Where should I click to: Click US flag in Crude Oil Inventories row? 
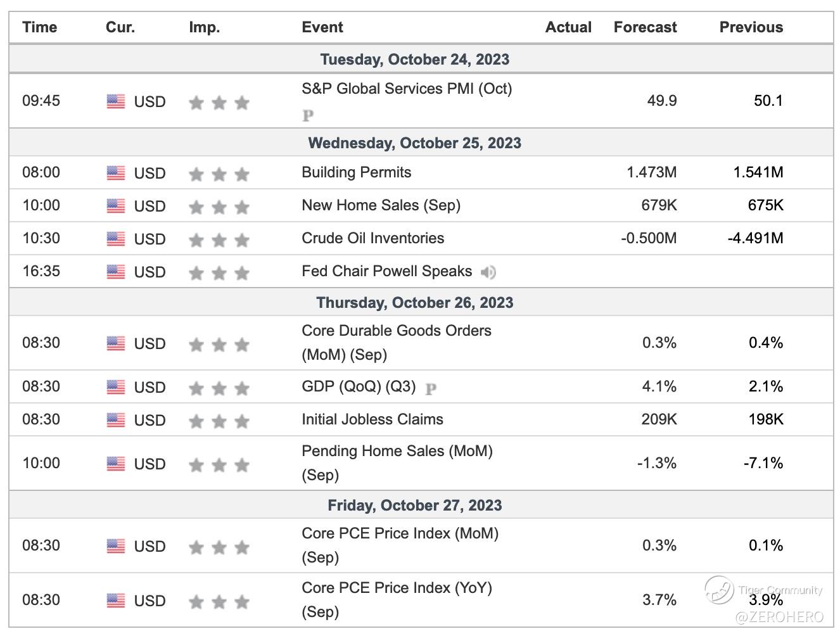[116, 239]
